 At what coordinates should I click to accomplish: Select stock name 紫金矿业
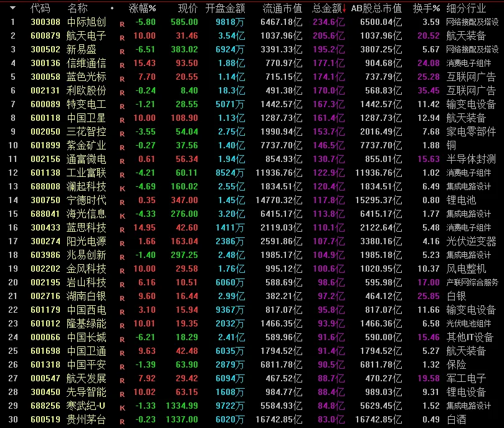[86, 145]
